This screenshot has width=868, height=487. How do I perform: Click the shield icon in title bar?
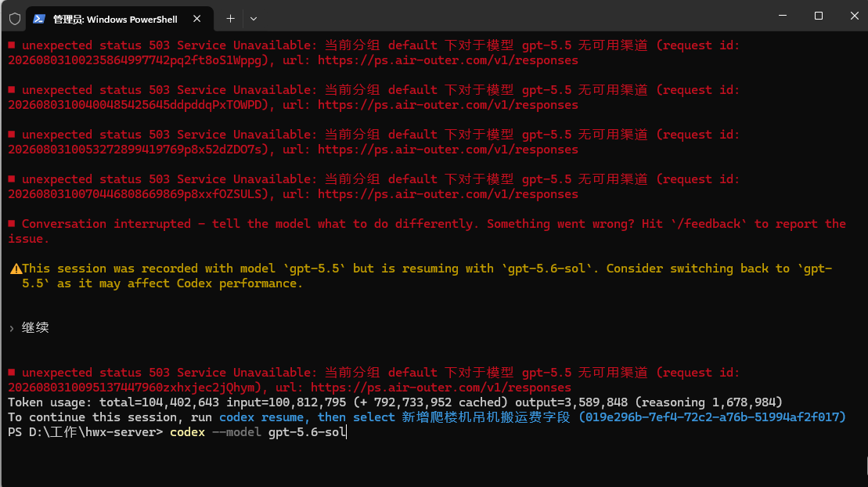(x=15, y=19)
